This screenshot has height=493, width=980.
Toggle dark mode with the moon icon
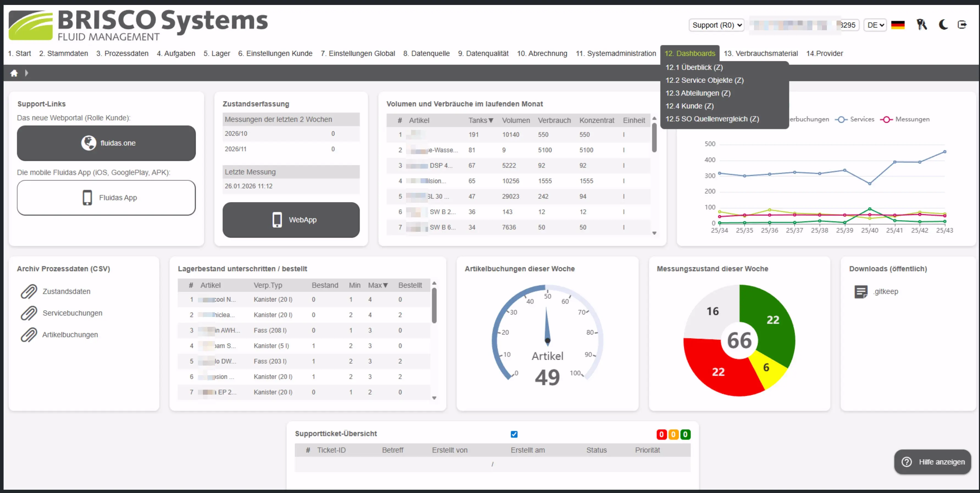coord(943,24)
